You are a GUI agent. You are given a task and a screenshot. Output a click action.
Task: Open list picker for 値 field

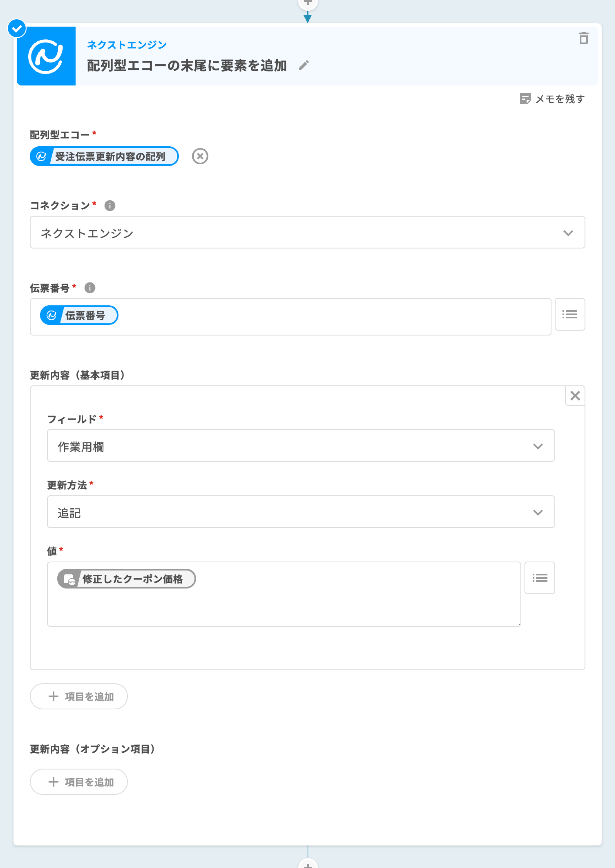pos(539,577)
